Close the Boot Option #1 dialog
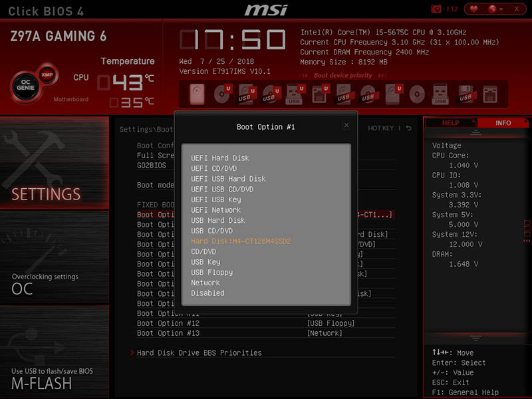This screenshot has width=532, height=399. point(346,126)
